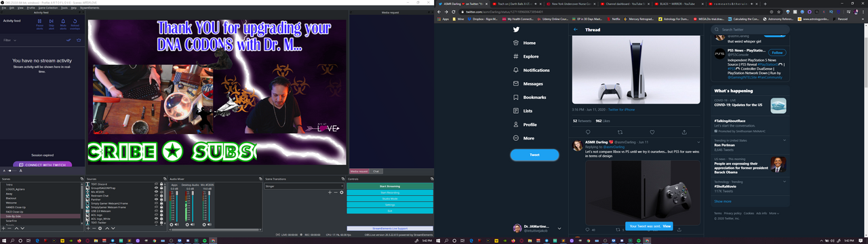
Task: Bookmark this page with star icon
Action: 779,12
